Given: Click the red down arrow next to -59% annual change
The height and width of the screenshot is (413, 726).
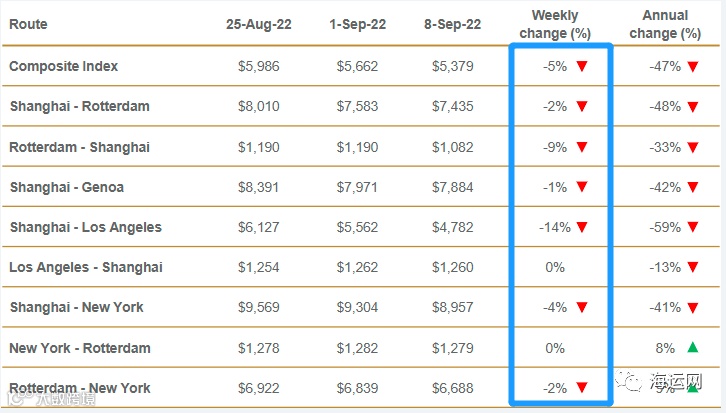Looking at the screenshot, I should click(692, 227).
